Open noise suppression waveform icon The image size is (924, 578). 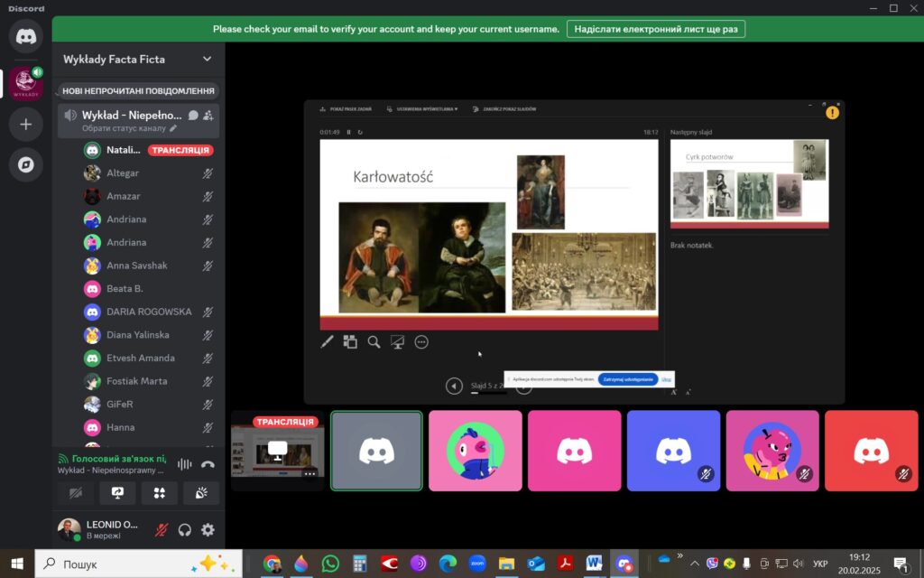pyautogui.click(x=185, y=464)
